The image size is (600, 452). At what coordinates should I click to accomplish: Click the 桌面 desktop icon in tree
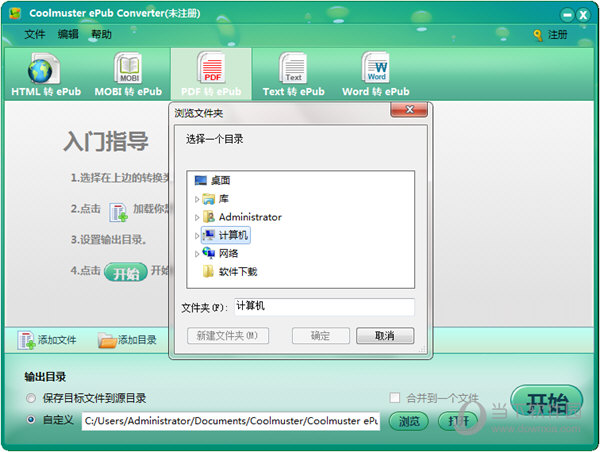click(201, 180)
